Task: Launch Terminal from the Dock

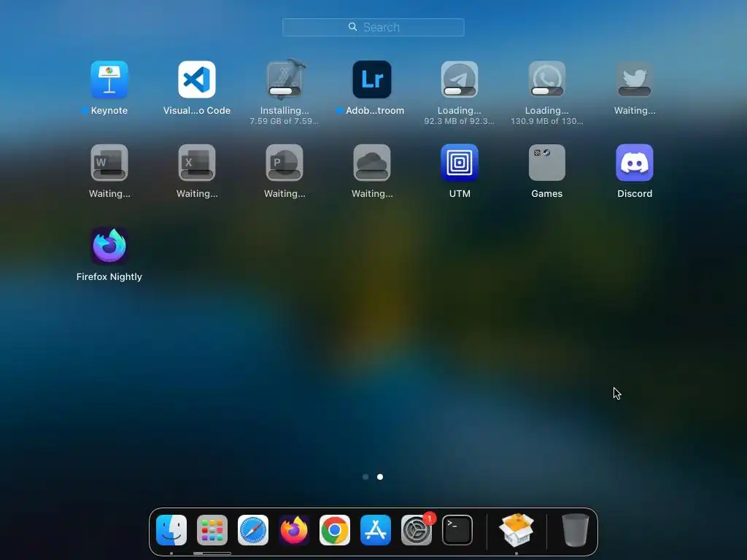Action: pos(457,530)
